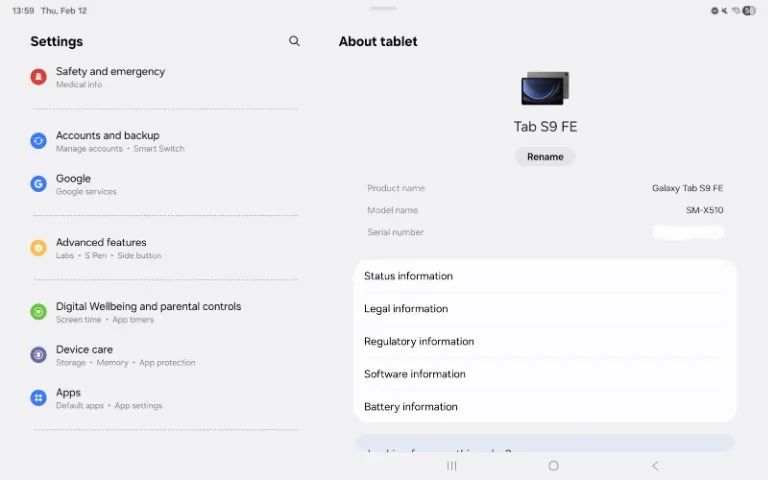Tap the SM-X510 model name value
This screenshot has height=480, width=768.
click(704, 210)
